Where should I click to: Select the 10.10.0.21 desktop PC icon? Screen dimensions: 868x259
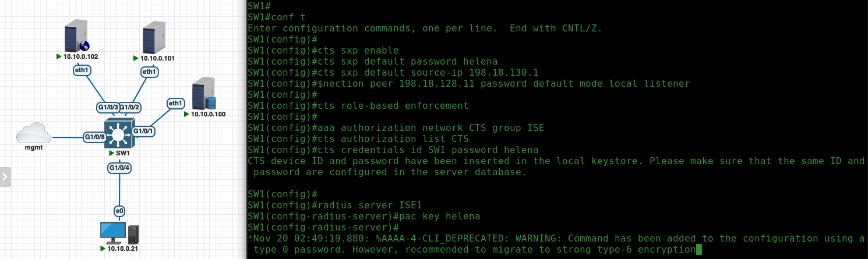[119, 233]
